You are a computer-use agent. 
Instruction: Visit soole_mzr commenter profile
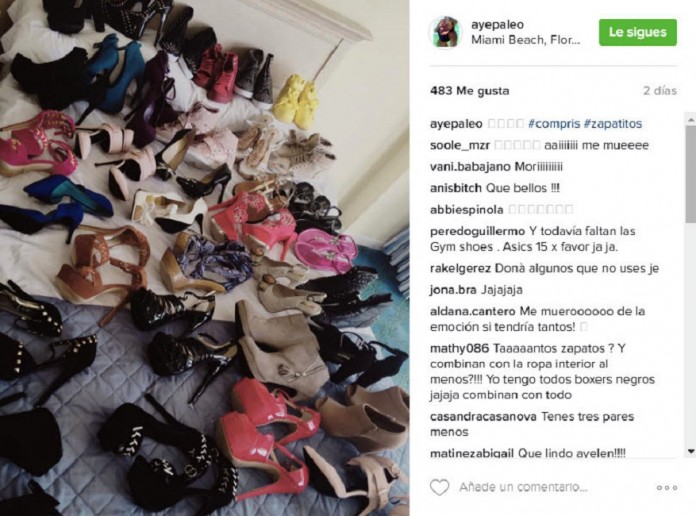pos(460,145)
